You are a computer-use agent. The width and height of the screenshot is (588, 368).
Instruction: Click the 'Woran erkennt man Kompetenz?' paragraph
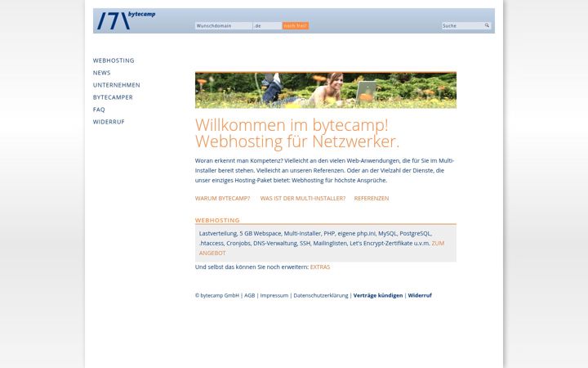pos(325,170)
